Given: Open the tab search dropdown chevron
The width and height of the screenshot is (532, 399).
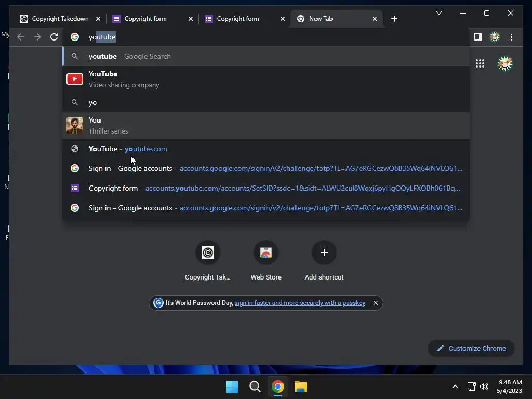Looking at the screenshot, I should click(x=439, y=13).
